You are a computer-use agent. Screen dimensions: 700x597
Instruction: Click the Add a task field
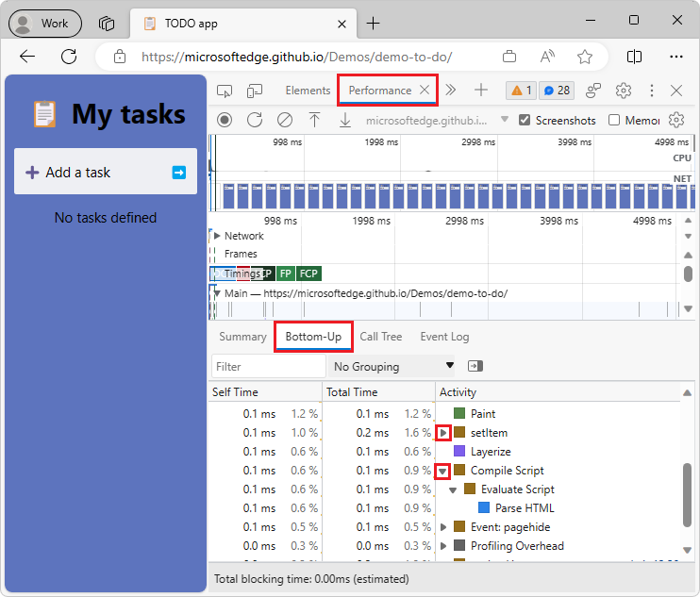tap(106, 172)
